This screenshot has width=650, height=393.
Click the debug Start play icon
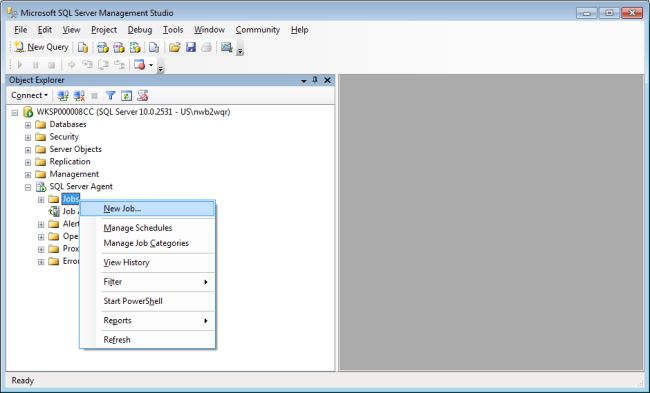[x=19, y=65]
